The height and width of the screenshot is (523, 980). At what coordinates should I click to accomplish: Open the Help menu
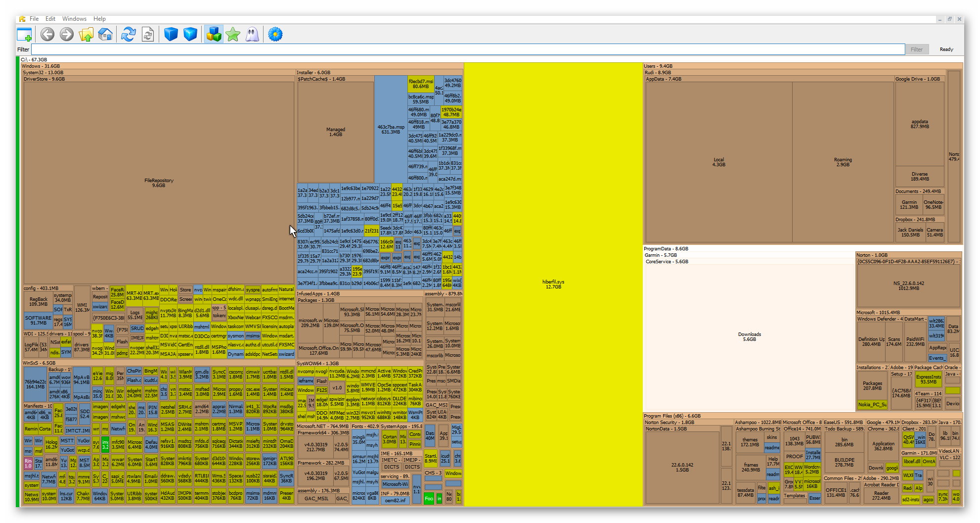tap(99, 19)
